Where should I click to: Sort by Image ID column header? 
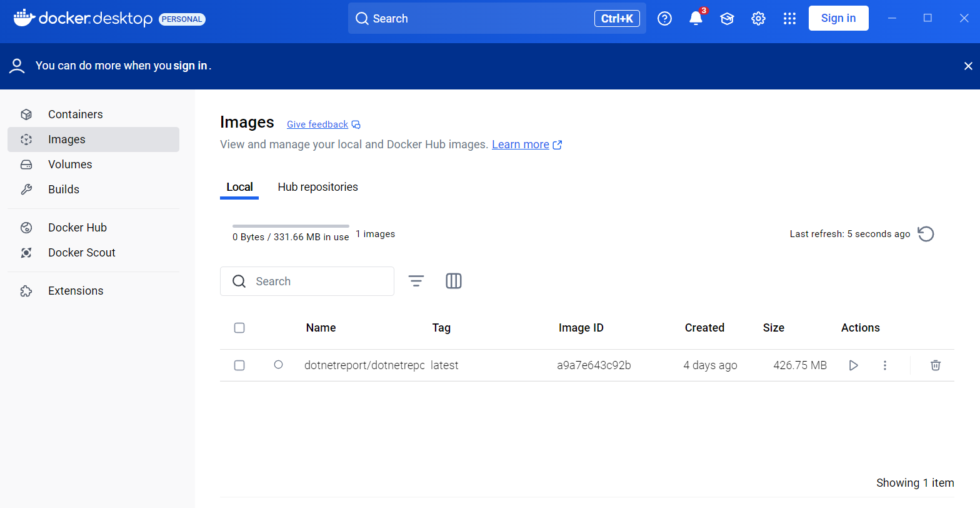[x=581, y=328]
